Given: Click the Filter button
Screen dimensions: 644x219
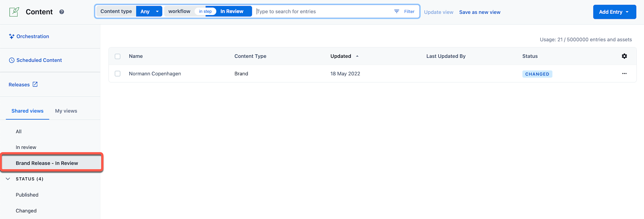Looking at the screenshot, I should coord(404,11).
